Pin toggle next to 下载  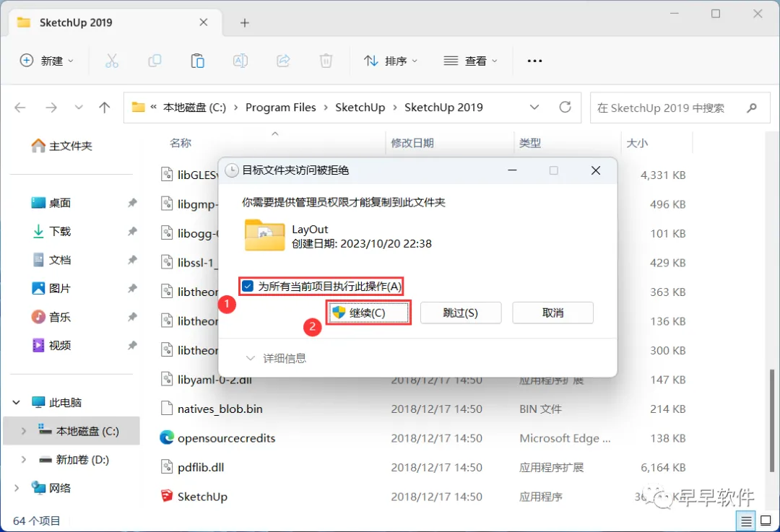pos(132,231)
